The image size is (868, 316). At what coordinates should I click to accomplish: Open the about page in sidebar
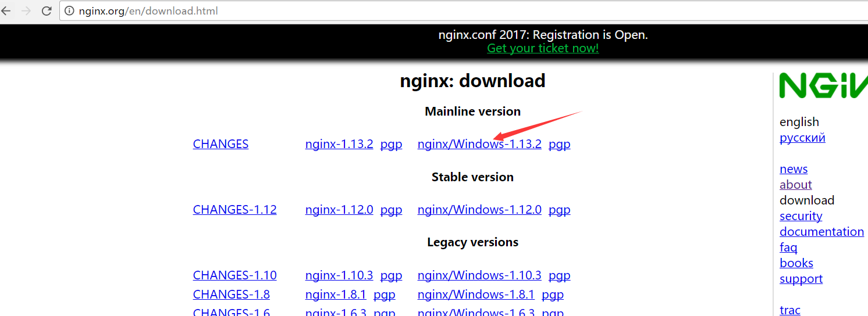pyautogui.click(x=795, y=185)
